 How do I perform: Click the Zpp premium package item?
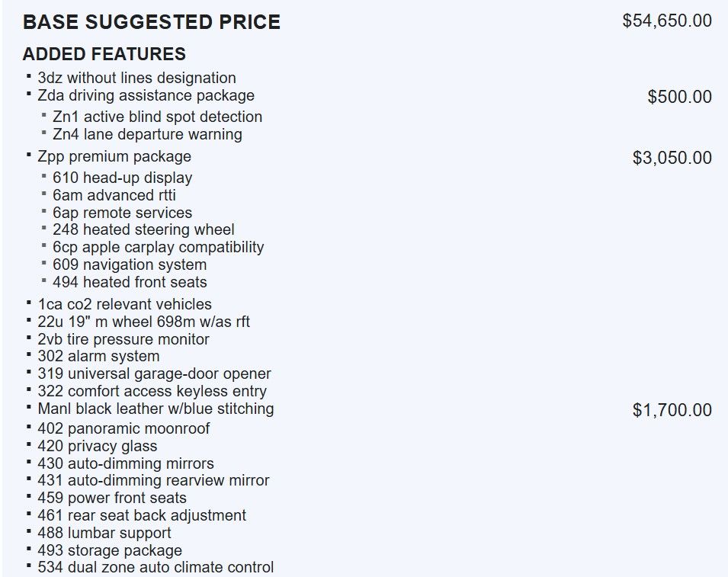pos(114,156)
